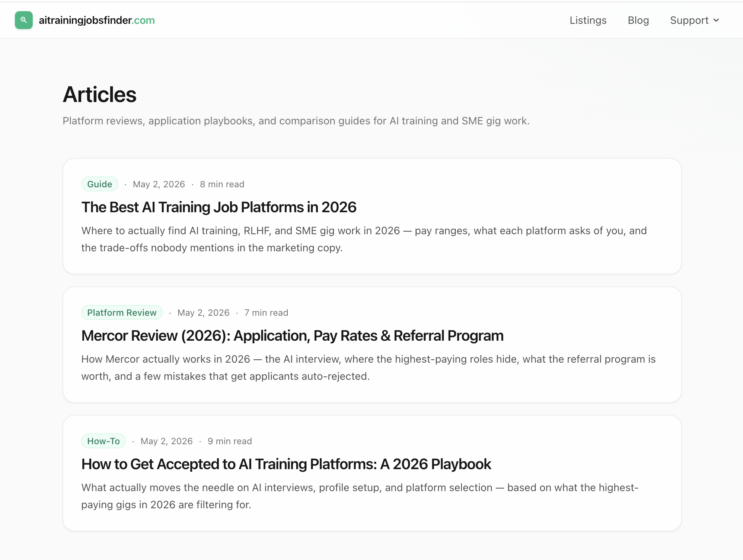Screen dimensions: 743x560
Task: Click the Support chevron arrow
Action: pyautogui.click(x=716, y=20)
